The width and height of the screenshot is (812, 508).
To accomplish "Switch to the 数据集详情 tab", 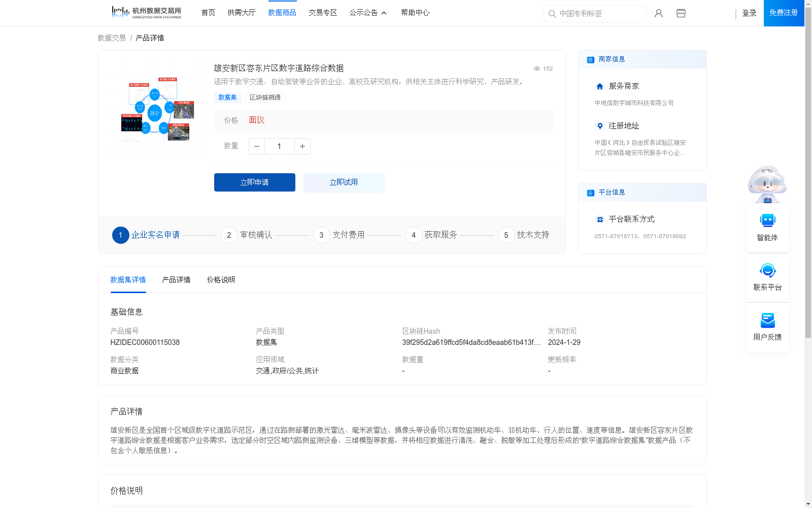I will click(128, 280).
